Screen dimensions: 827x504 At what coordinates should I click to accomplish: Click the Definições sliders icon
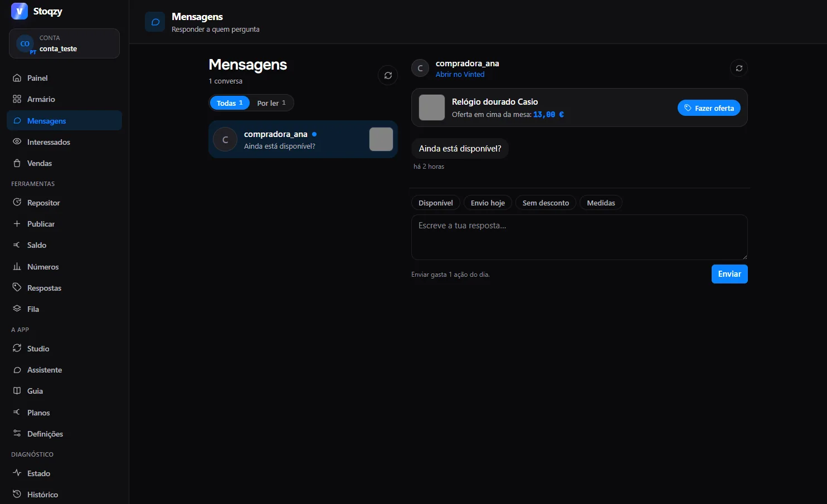click(x=17, y=434)
